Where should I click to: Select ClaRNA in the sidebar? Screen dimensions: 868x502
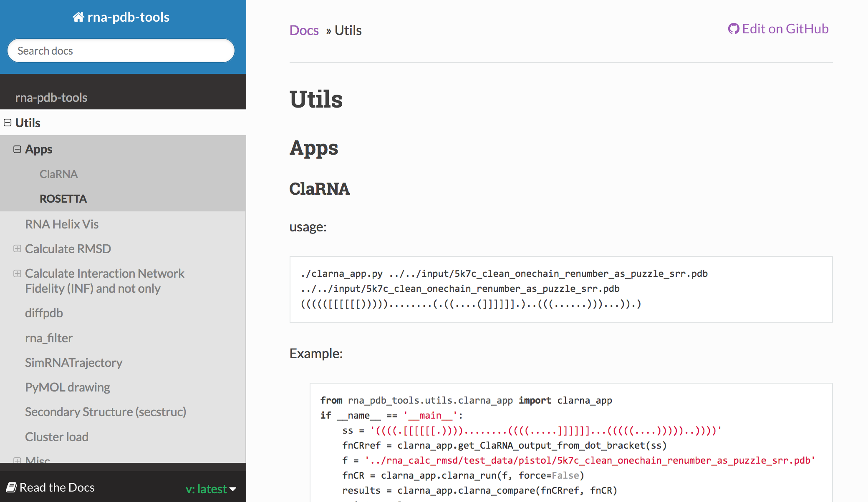tap(58, 174)
